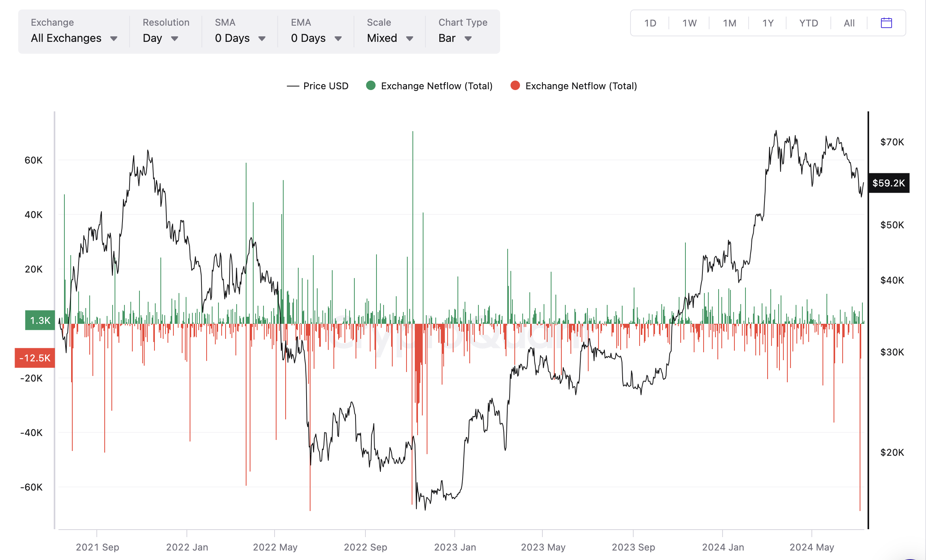Show the All time range
The width and height of the screenshot is (926, 560).
click(x=849, y=23)
